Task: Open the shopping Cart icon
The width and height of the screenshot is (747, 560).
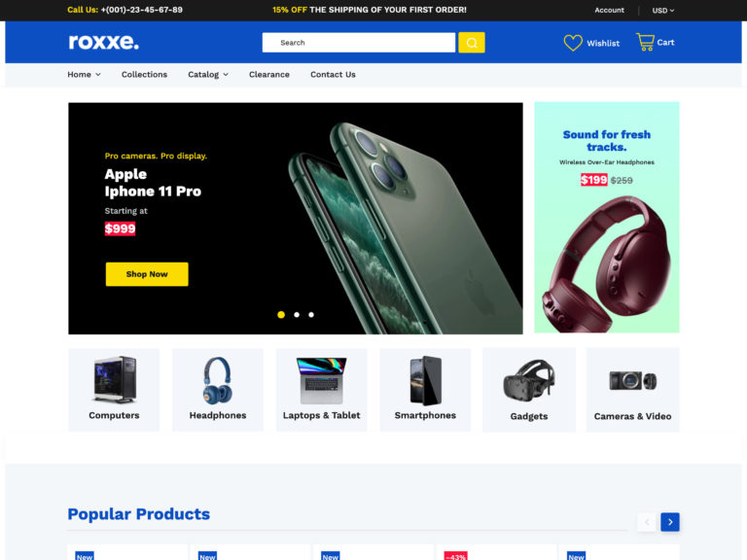Action: tap(645, 42)
